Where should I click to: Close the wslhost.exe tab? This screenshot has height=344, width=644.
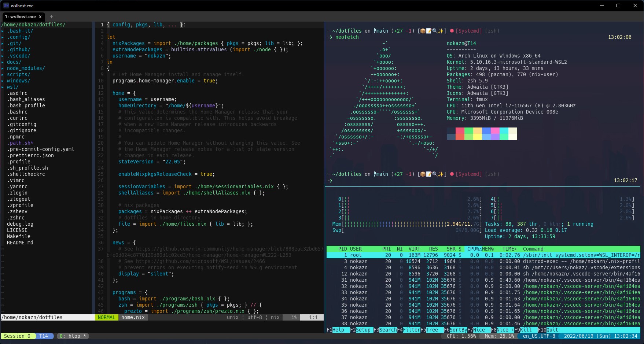tap(40, 17)
